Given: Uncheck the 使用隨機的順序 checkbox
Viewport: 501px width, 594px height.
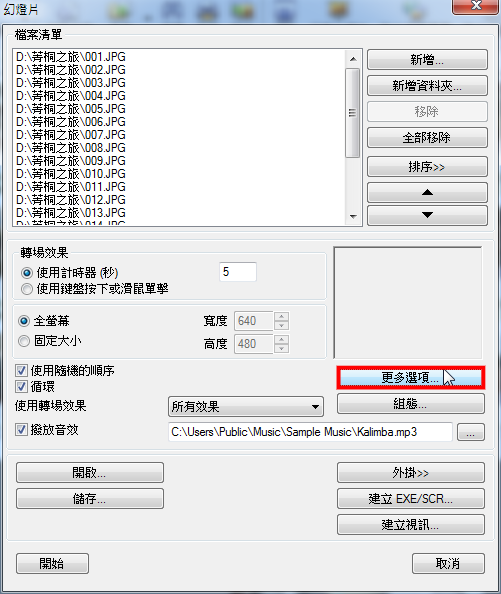Looking at the screenshot, I should (21, 370).
